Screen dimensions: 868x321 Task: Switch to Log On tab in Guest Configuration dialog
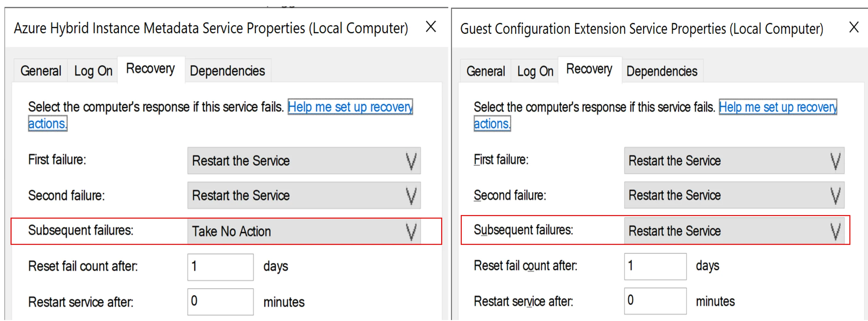(x=535, y=71)
